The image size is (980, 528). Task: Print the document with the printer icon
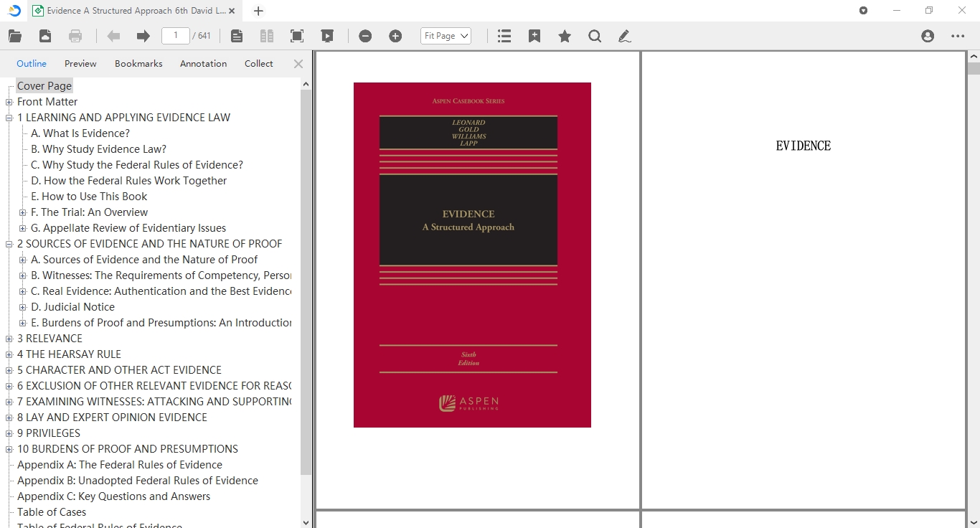point(75,36)
